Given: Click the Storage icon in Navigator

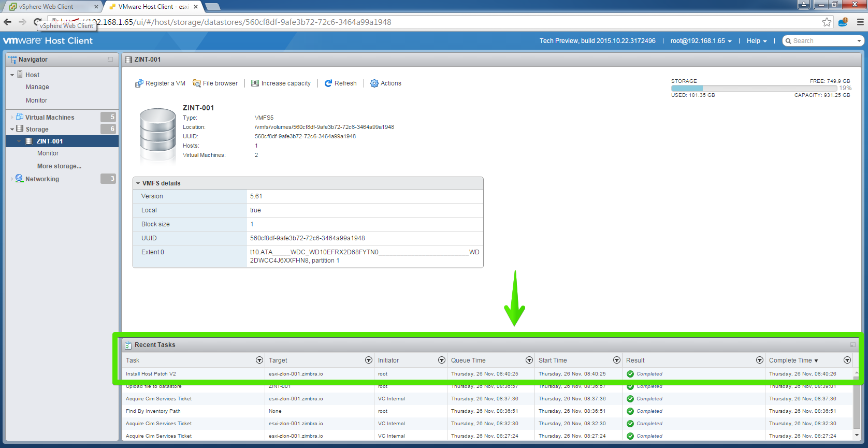Looking at the screenshot, I should pos(20,129).
